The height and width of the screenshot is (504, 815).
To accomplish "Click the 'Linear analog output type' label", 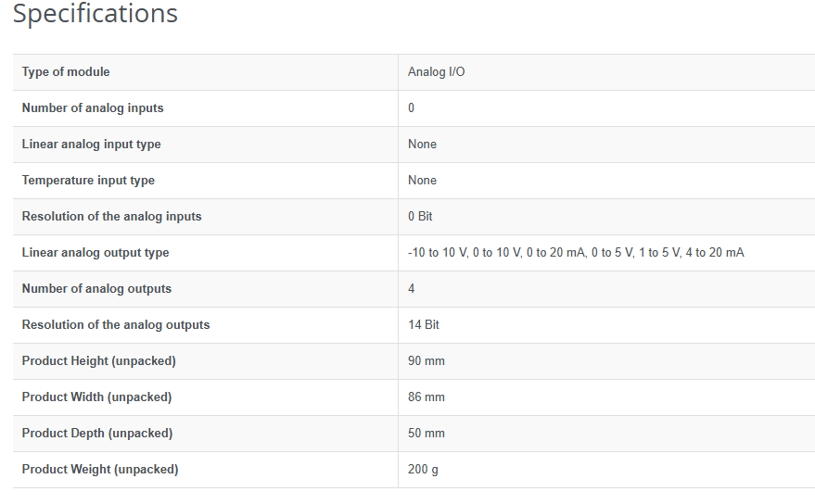I will point(96,253).
